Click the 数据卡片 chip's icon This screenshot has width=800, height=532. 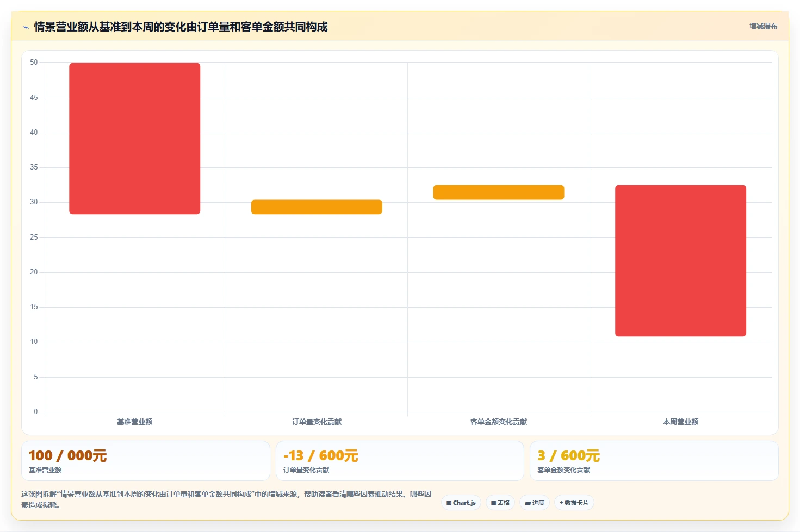click(x=561, y=503)
